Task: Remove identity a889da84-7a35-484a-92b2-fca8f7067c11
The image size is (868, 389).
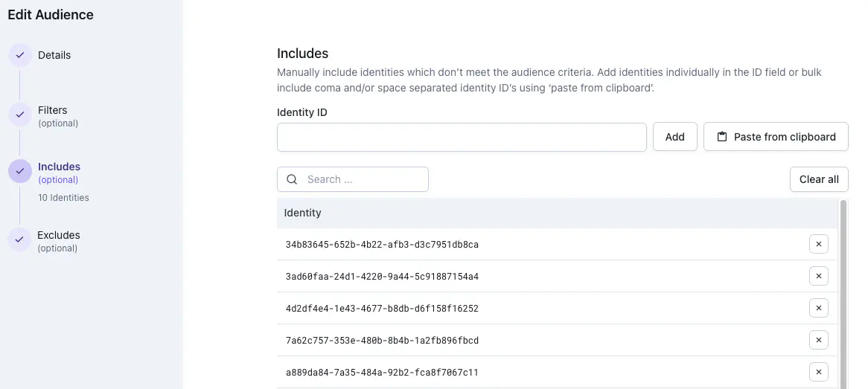Action: coord(819,373)
